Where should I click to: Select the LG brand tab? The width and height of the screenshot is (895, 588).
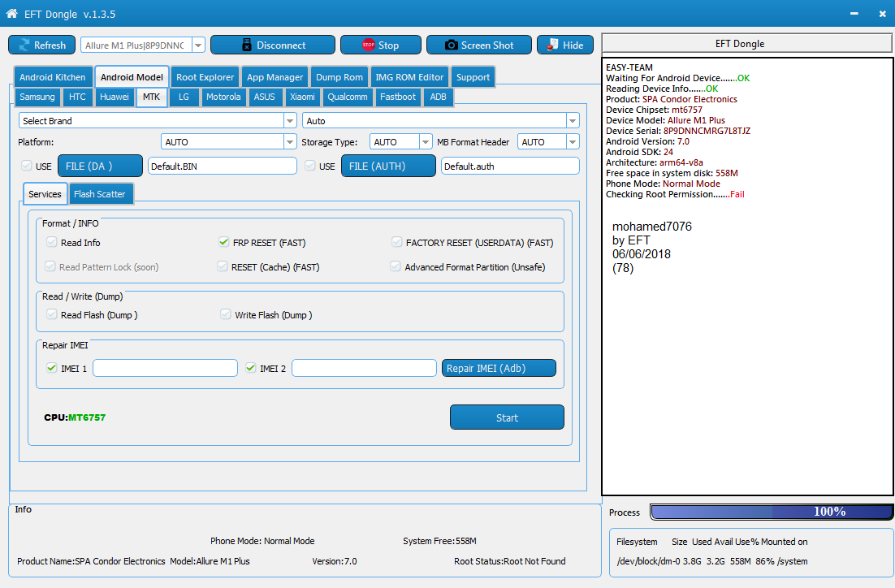tap(184, 97)
